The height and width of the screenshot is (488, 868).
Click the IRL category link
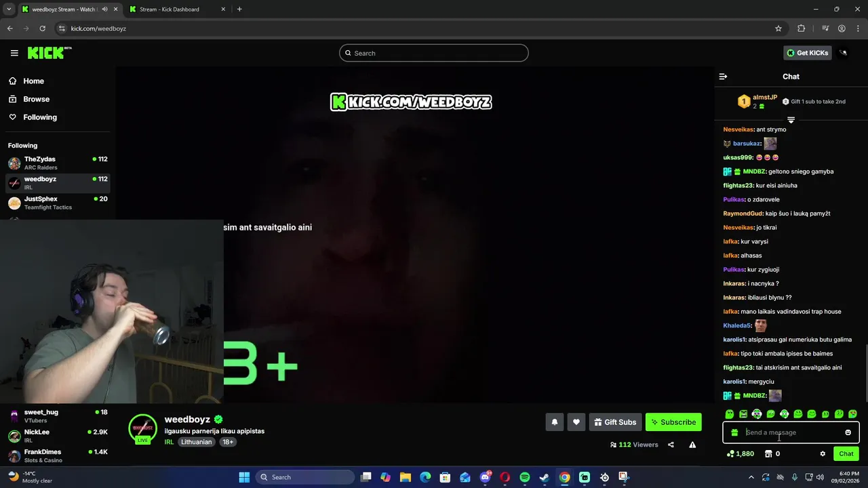(169, 442)
